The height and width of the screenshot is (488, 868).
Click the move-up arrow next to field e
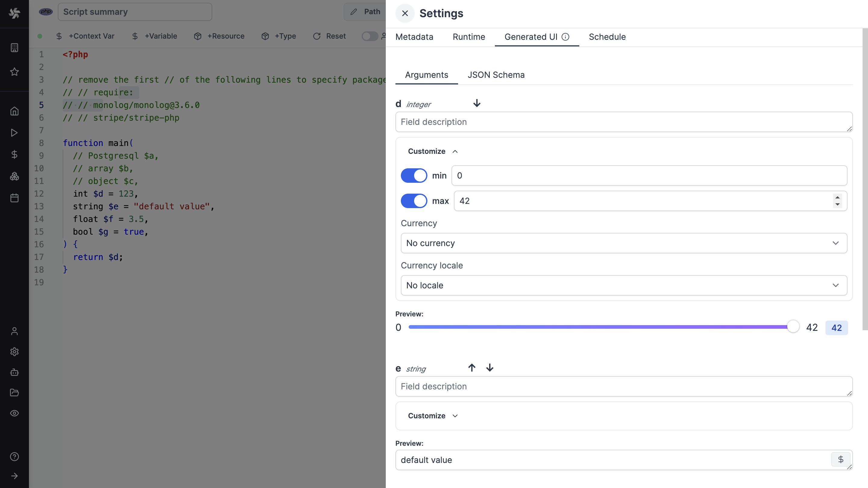pyautogui.click(x=472, y=367)
